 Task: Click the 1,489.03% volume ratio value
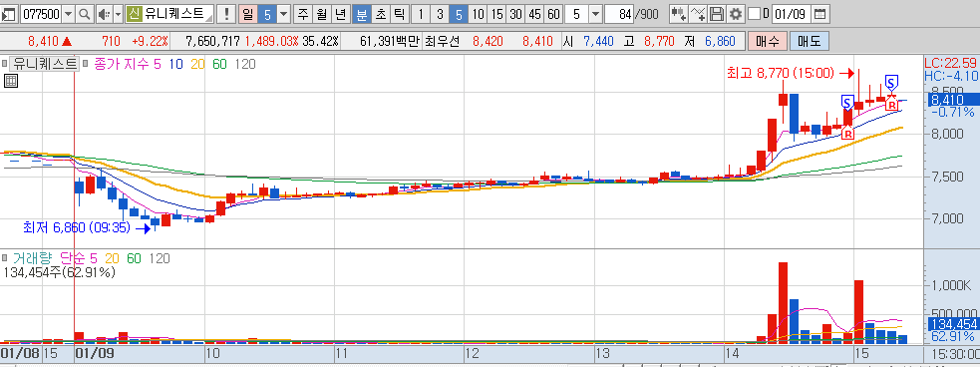[272, 42]
